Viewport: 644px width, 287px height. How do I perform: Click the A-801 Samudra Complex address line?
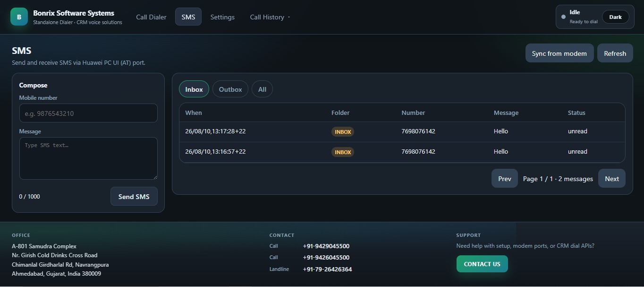coord(44,246)
